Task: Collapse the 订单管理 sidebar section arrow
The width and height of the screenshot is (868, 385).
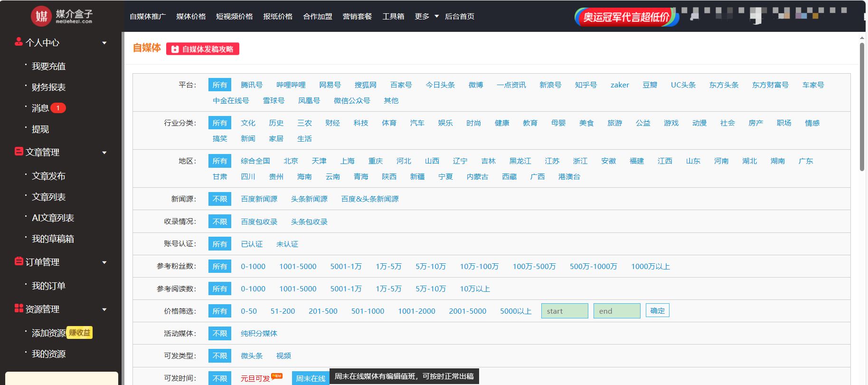Action: click(104, 262)
